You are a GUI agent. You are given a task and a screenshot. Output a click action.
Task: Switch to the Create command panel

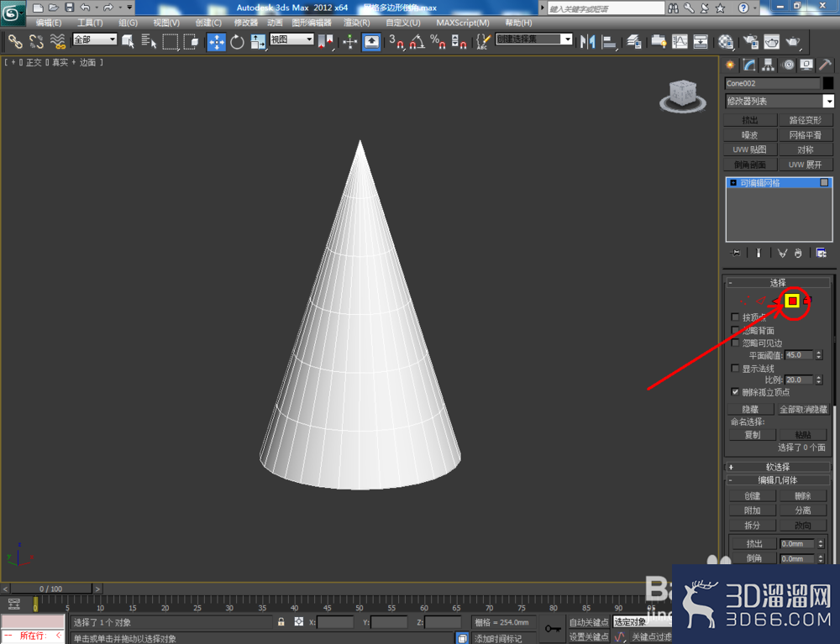click(x=730, y=65)
